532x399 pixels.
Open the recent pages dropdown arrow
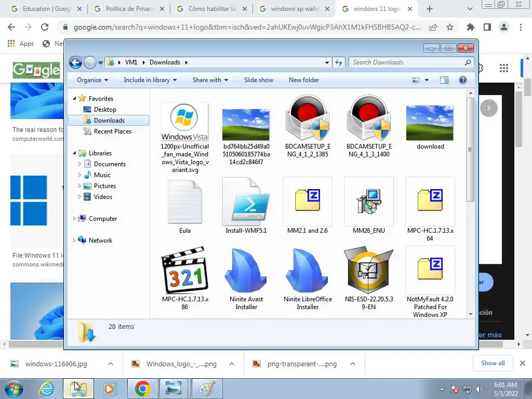(100, 63)
